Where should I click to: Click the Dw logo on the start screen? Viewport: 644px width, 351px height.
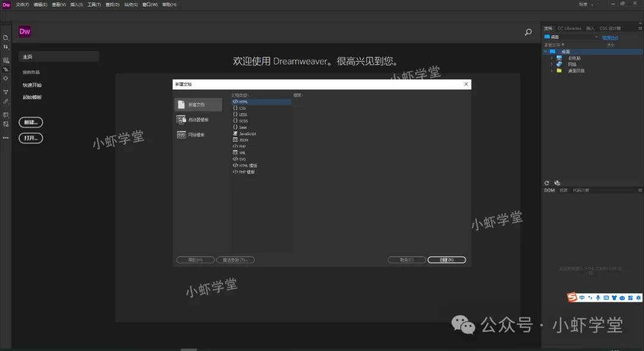click(x=24, y=32)
